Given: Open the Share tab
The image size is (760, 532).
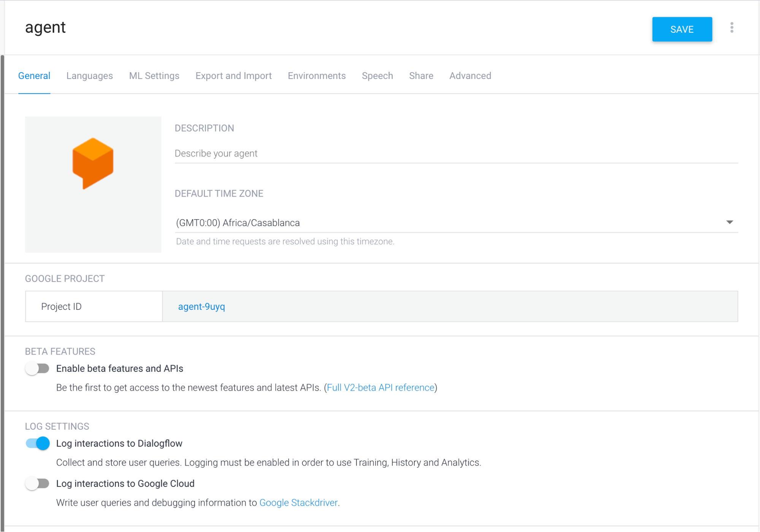Looking at the screenshot, I should (421, 76).
